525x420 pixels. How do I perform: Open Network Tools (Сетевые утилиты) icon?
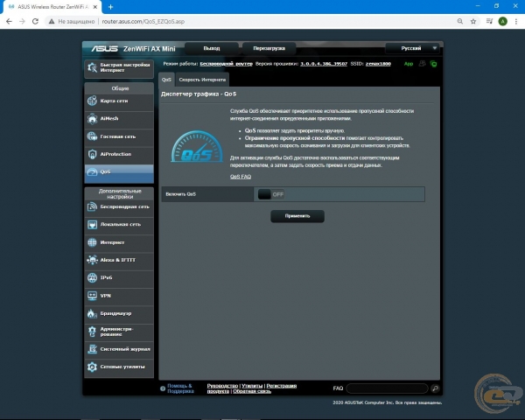[x=92, y=367]
